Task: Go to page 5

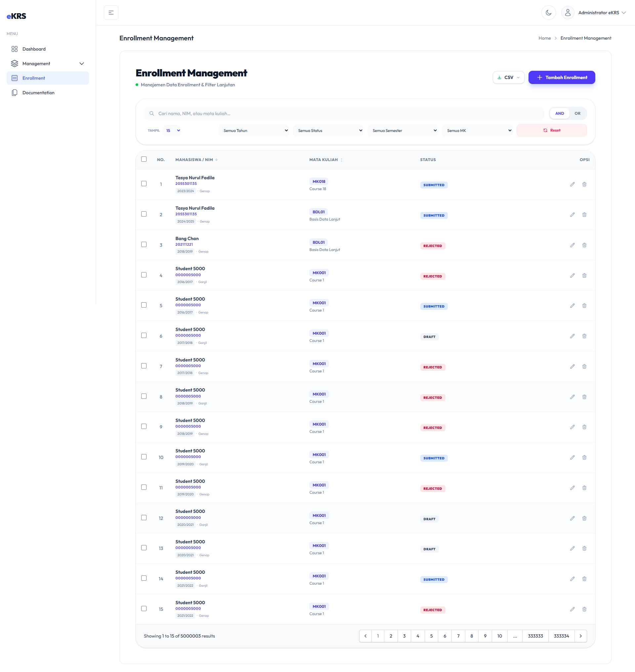Action: (x=431, y=636)
